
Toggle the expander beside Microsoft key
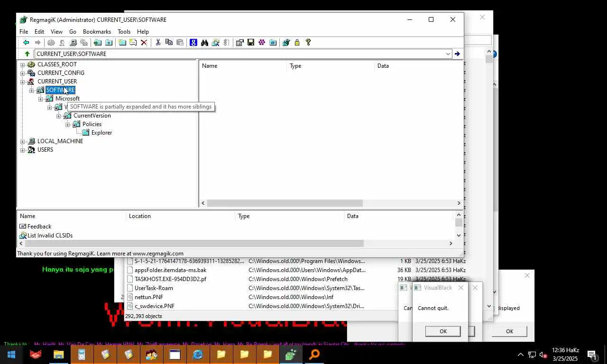tap(40, 99)
